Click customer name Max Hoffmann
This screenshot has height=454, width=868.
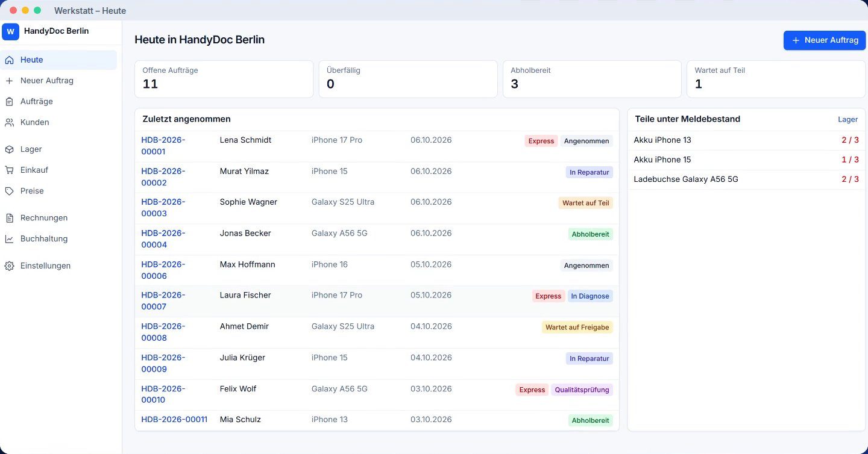coord(247,264)
